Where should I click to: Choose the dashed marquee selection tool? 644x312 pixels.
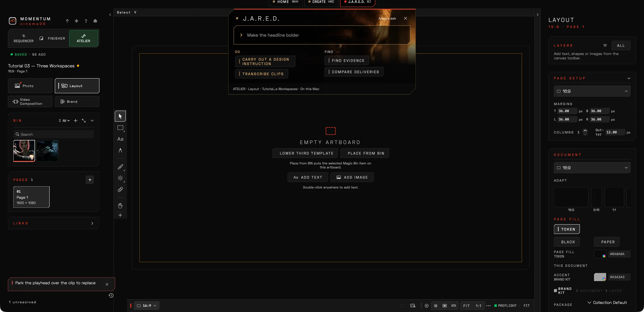120,128
